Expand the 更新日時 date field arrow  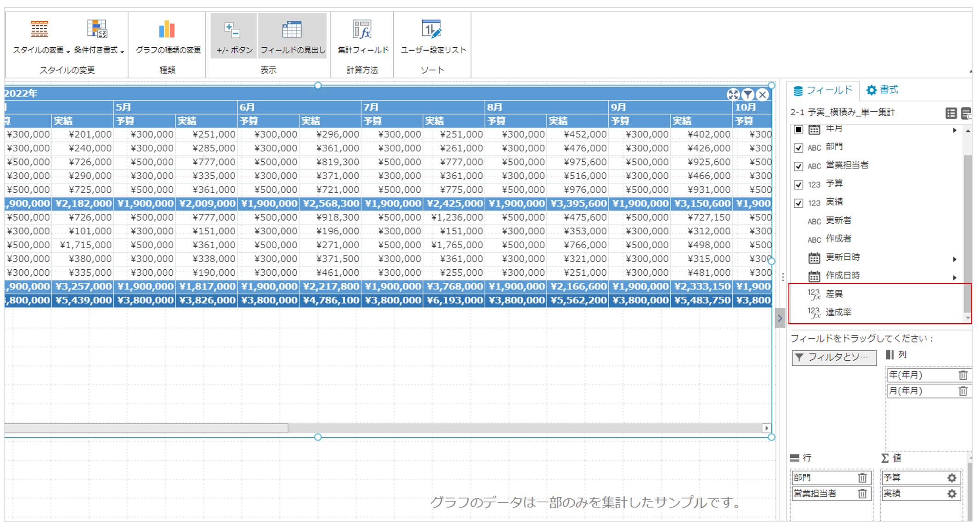pos(955,259)
